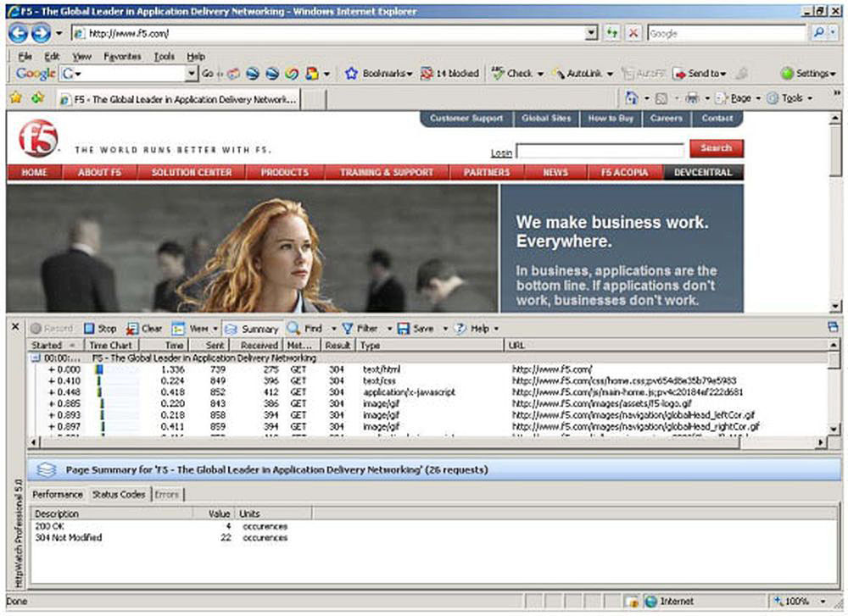Click the page vertical scrollbar down arrow
The image size is (848, 616).
pyautogui.click(x=835, y=306)
